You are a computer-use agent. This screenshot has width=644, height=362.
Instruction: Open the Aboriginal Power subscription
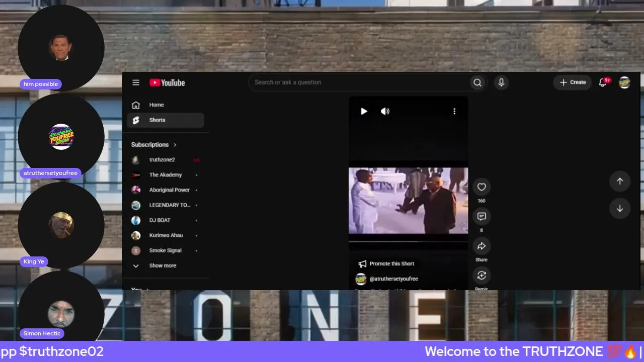tap(166, 190)
